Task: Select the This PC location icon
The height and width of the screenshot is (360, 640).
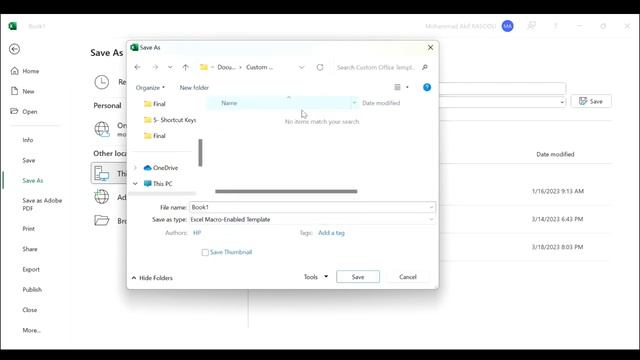Action: tap(102, 173)
